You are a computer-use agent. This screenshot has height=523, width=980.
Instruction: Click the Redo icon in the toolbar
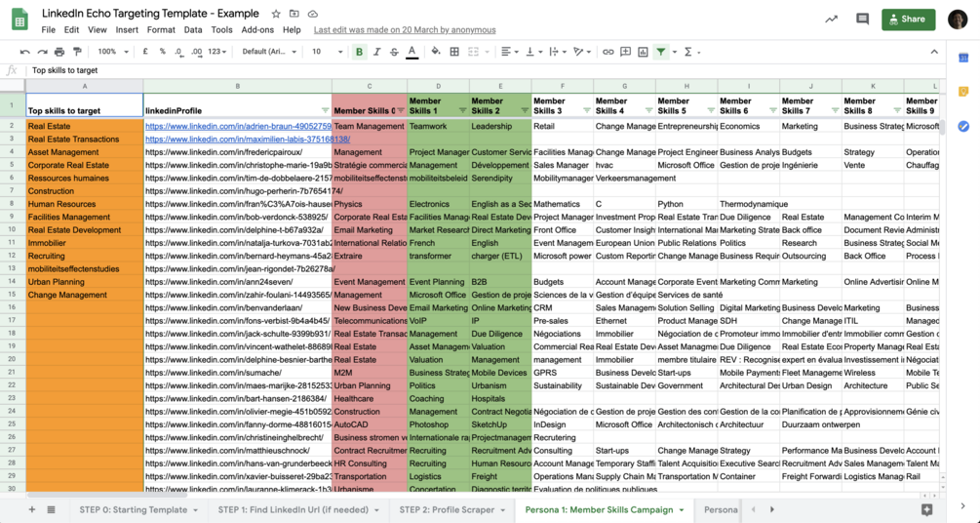click(42, 52)
